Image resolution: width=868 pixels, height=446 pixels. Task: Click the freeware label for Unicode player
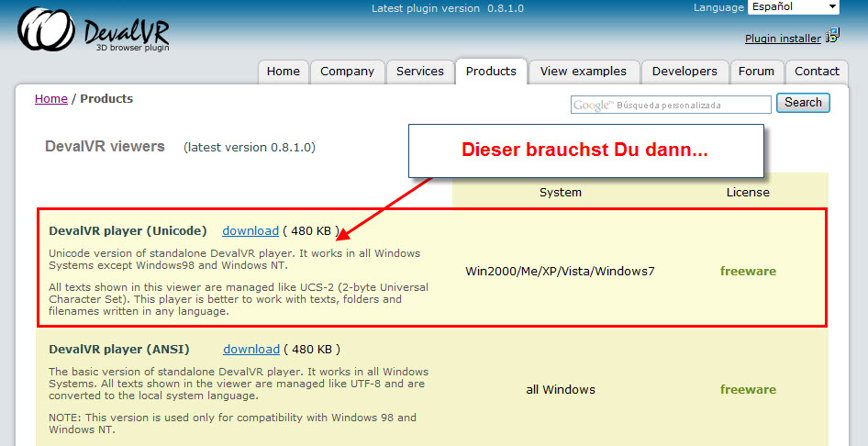pos(747,271)
